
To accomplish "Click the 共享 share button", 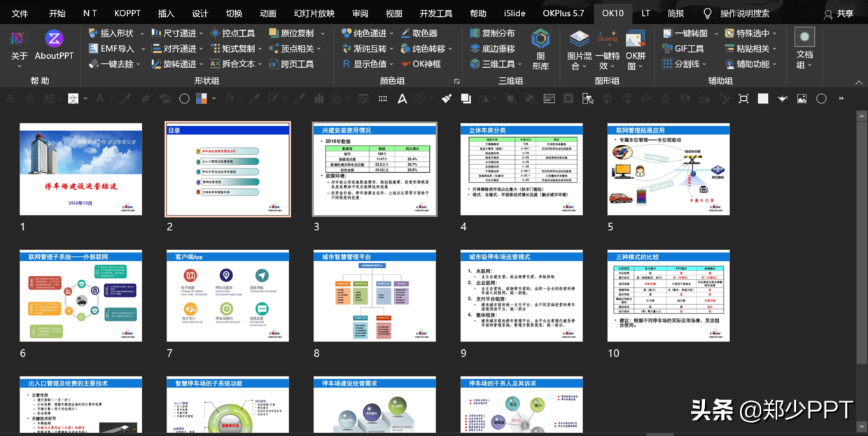I will pos(839,13).
